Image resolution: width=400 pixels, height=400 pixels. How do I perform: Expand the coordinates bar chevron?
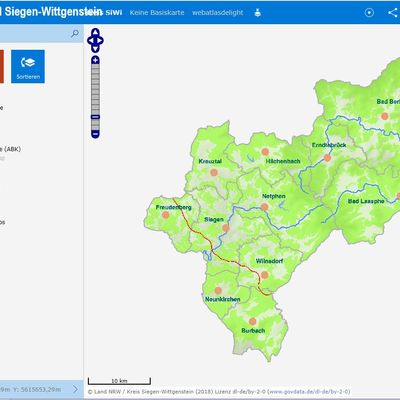click(75, 389)
